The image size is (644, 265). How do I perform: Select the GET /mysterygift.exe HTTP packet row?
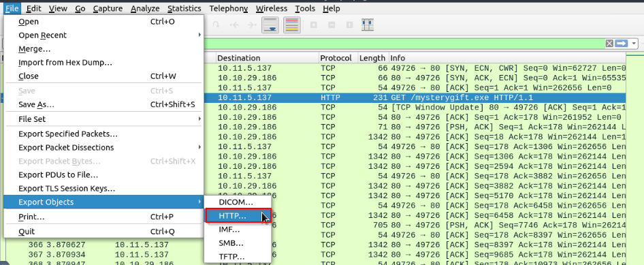tap(415, 98)
